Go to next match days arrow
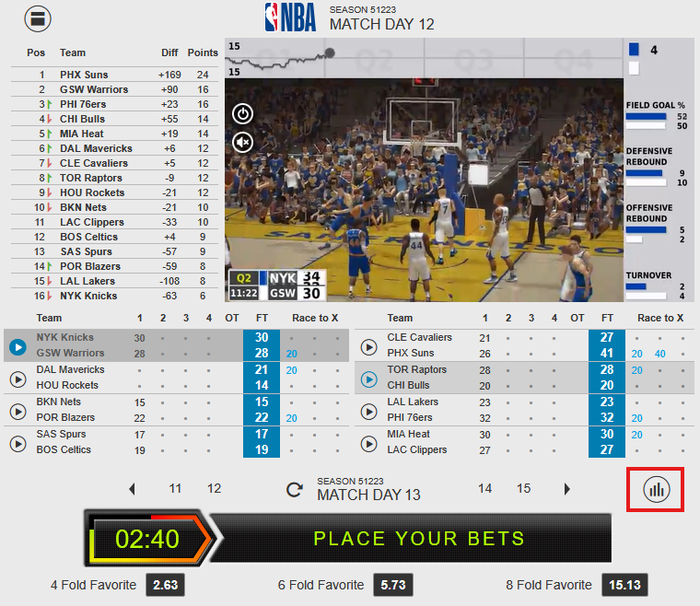Screen dimensions: 700x606 (566, 489)
